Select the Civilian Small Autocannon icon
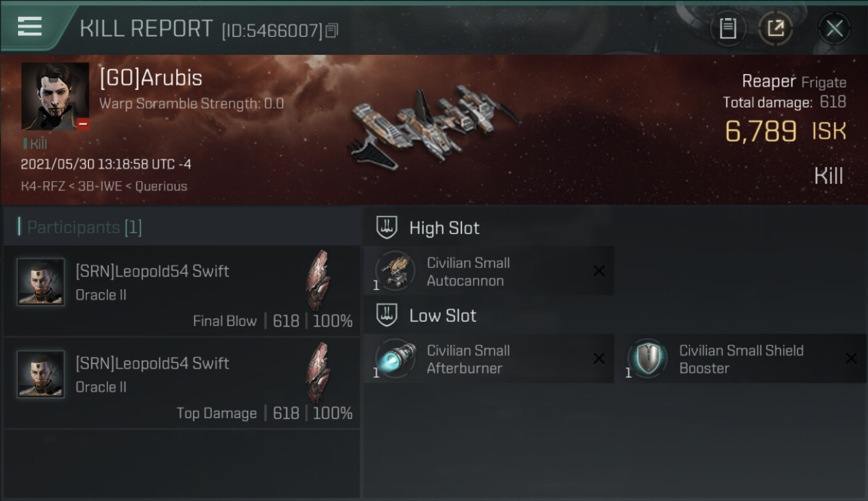This screenshot has height=501, width=868. 395,271
